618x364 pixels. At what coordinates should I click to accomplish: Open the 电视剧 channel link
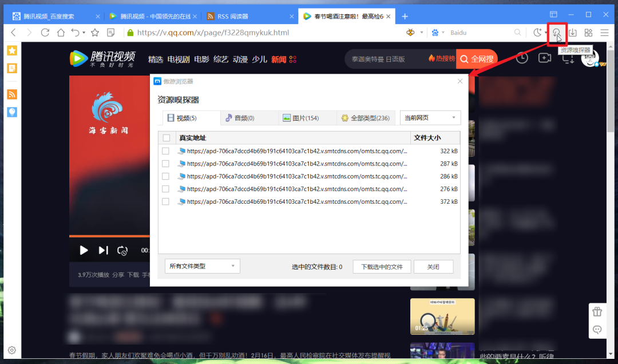click(x=179, y=59)
